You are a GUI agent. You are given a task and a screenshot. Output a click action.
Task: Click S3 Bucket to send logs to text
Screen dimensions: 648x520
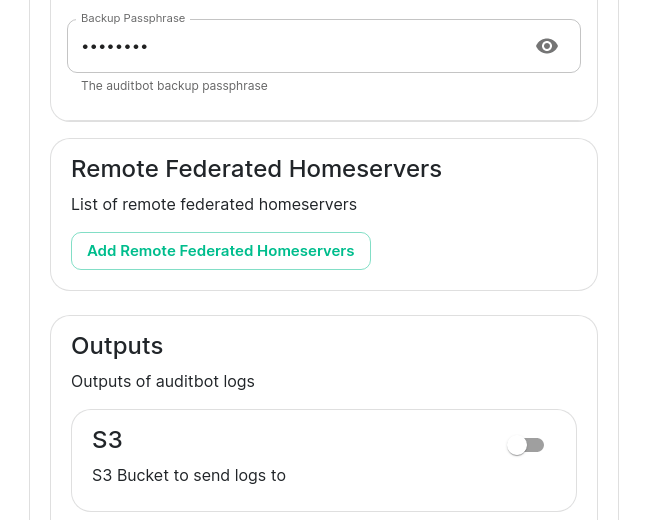click(189, 475)
